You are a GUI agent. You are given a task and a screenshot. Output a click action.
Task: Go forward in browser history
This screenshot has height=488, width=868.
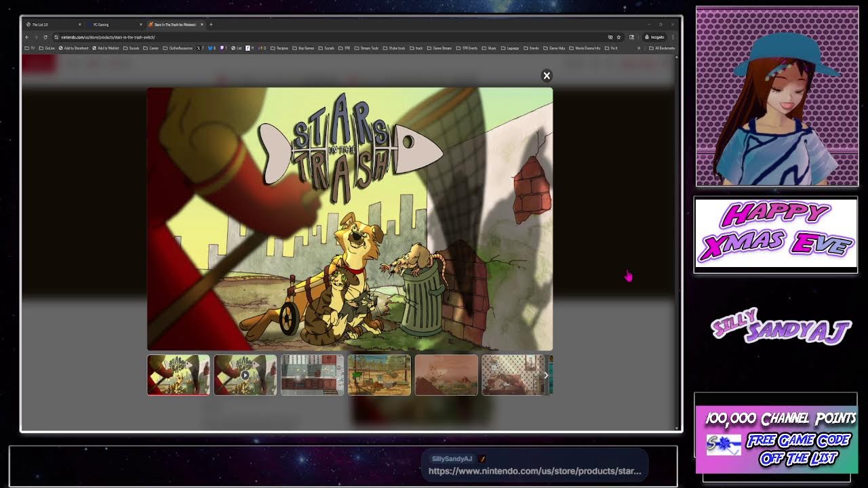[36, 37]
